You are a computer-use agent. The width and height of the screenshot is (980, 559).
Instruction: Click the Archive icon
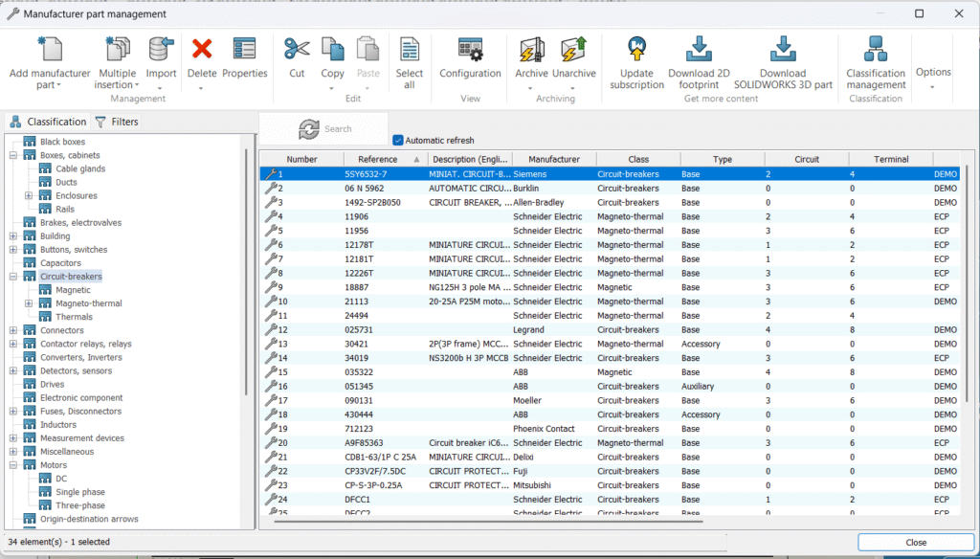click(x=531, y=51)
